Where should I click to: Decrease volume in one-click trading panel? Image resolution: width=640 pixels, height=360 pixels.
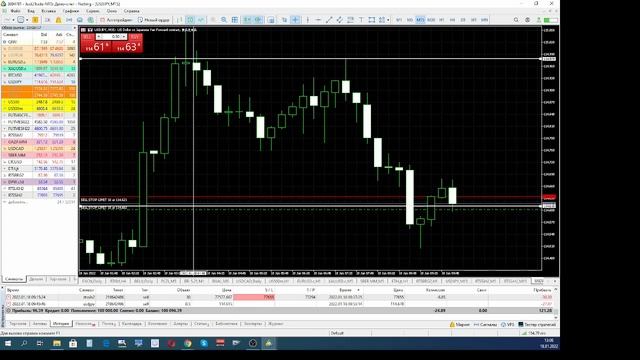[x=98, y=37]
